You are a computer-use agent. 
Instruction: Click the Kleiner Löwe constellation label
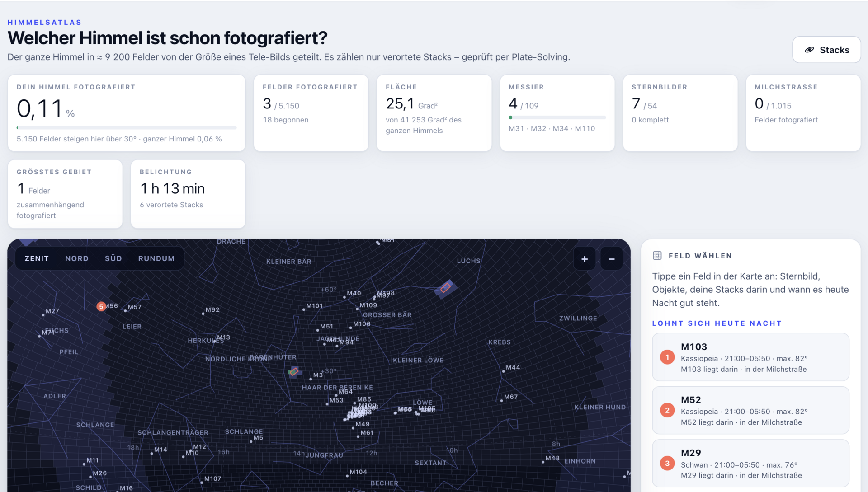click(x=418, y=360)
